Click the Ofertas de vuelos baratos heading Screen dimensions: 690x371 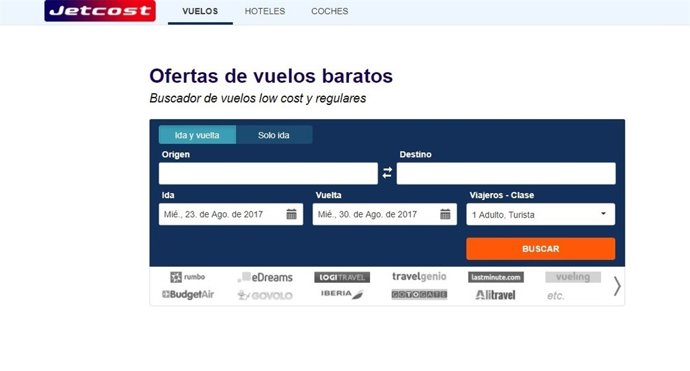click(271, 76)
